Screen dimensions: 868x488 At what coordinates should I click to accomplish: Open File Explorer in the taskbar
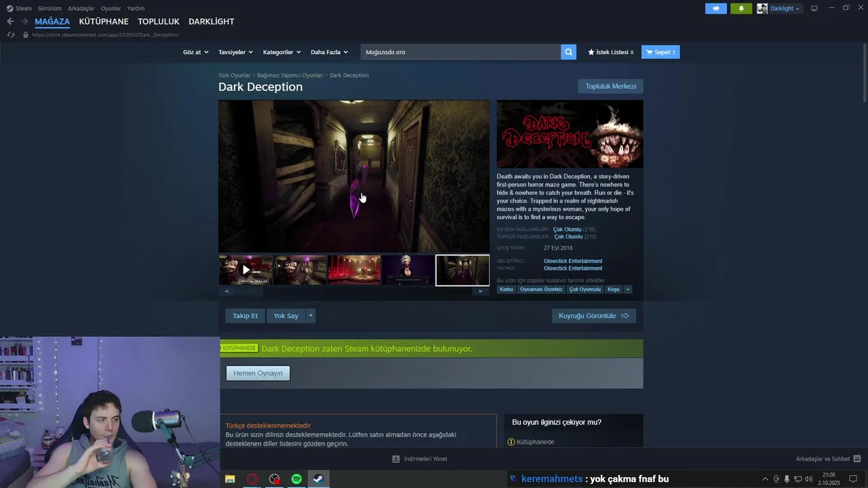coord(230,479)
